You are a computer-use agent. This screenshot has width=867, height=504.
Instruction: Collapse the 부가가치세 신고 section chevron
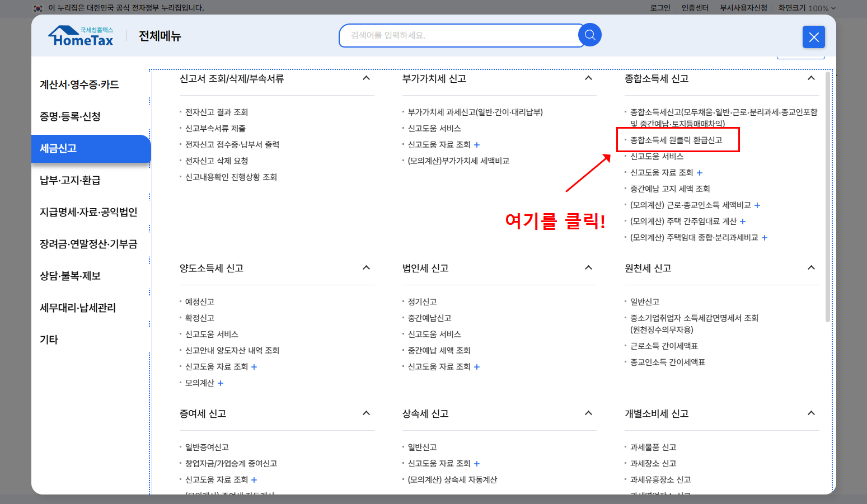click(x=588, y=79)
